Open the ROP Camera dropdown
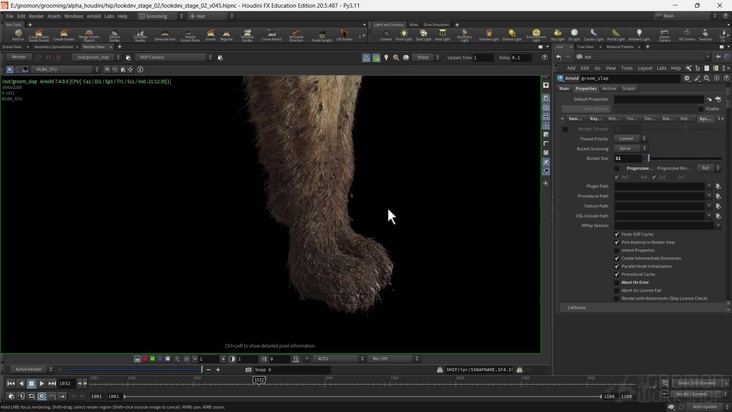732x412 pixels. click(174, 57)
